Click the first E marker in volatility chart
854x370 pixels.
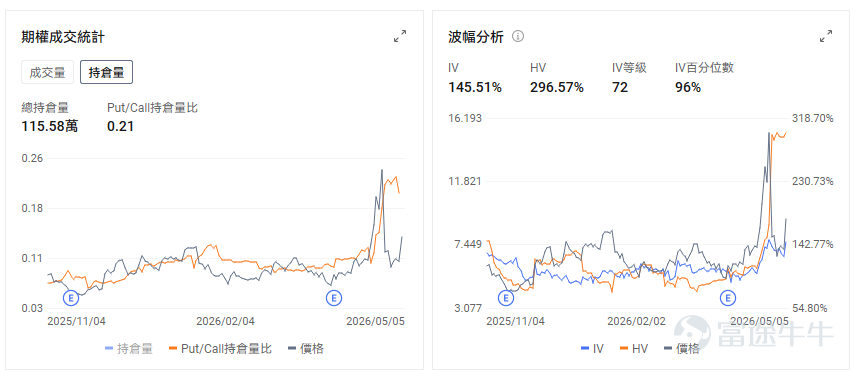(506, 298)
